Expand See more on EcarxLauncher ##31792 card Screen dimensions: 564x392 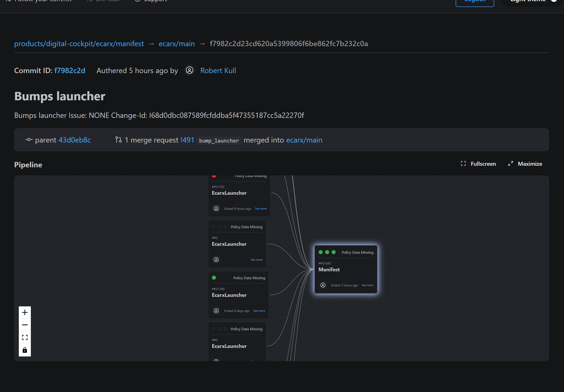click(x=260, y=208)
